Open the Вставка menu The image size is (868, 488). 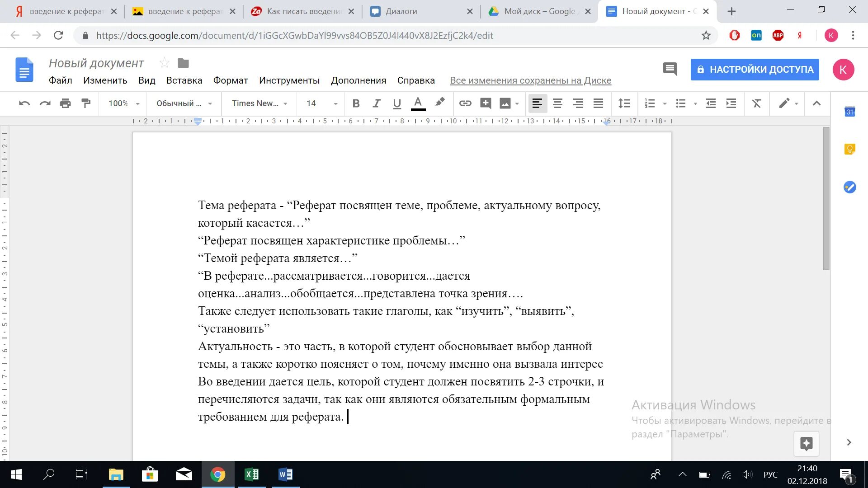(x=184, y=80)
